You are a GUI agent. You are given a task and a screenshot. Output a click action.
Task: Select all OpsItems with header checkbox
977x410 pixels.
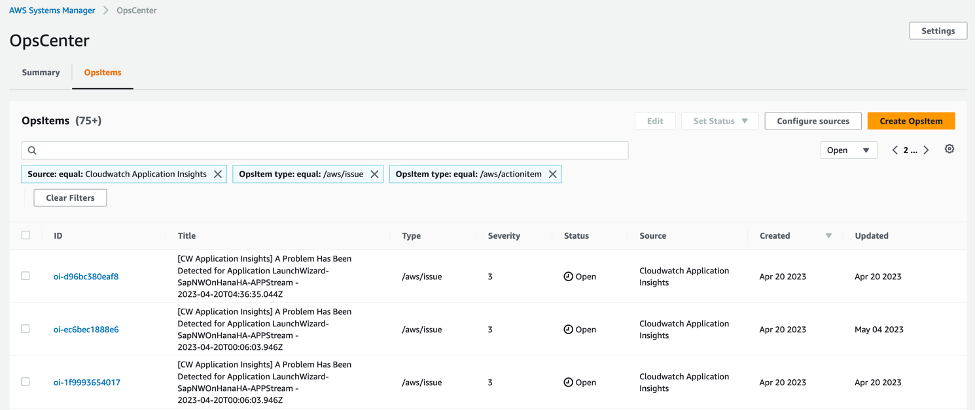point(26,236)
